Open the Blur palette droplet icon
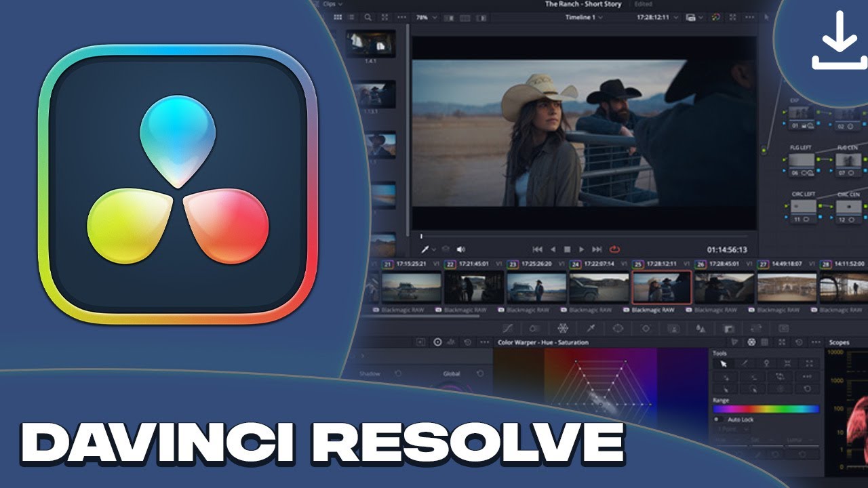This screenshot has width=868, height=488. 701,328
